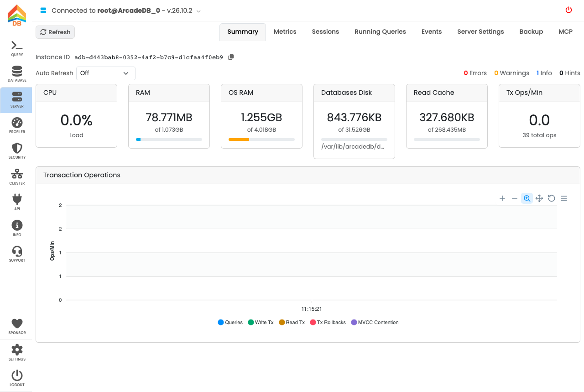Viewport: 584px width, 392px height.
Task: Toggle the chart panning tool
Action: (539, 198)
